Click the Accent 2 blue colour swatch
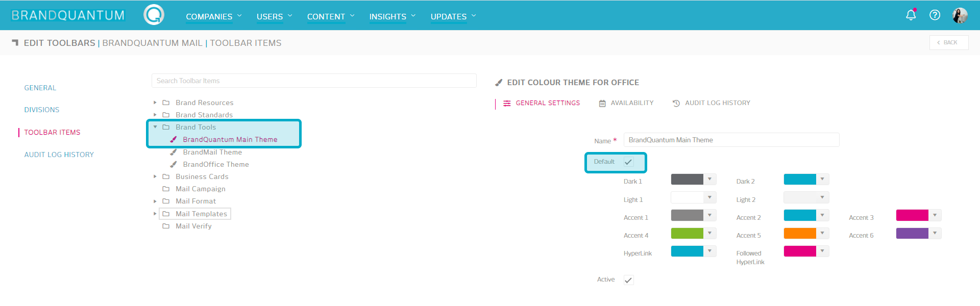 800,215
